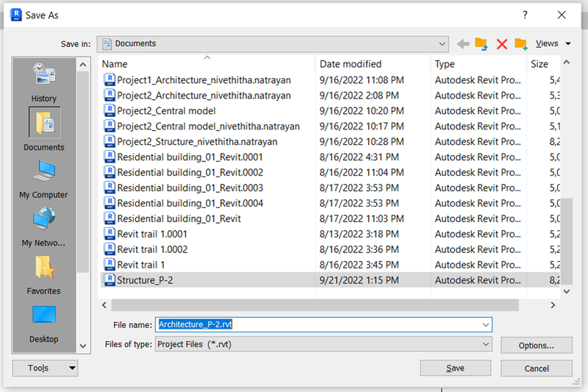The height and width of the screenshot is (392, 588).
Task: Click file list horizontal scroll left arrow
Action: [104, 305]
